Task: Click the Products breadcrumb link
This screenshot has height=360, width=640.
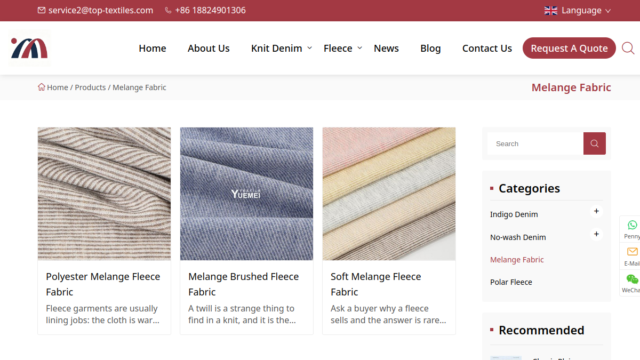Action: 90,87
